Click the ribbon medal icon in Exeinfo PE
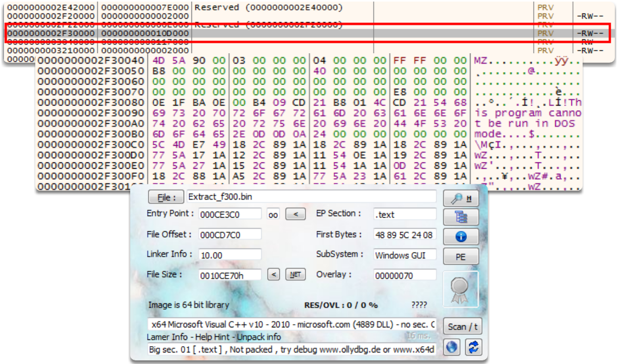Screen dimensions: 619x364 point(460,289)
